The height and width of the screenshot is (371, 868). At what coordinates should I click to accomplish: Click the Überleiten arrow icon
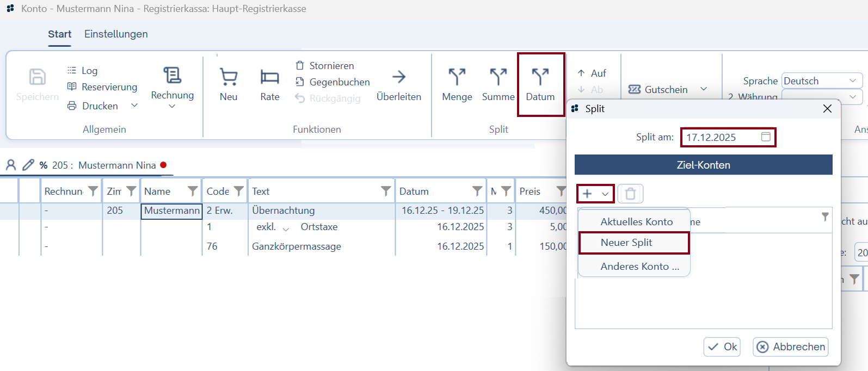[x=398, y=77]
